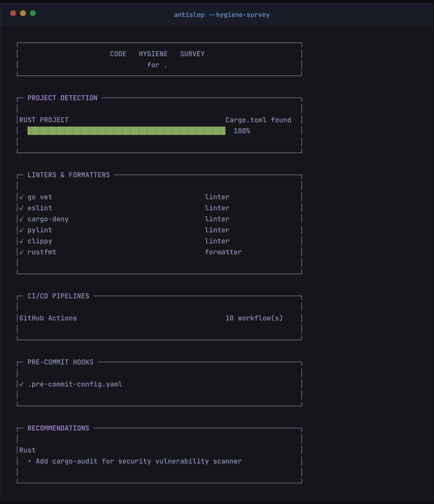The width and height of the screenshot is (434, 504).
Task: Click the 100% progress value
Action: (242, 131)
